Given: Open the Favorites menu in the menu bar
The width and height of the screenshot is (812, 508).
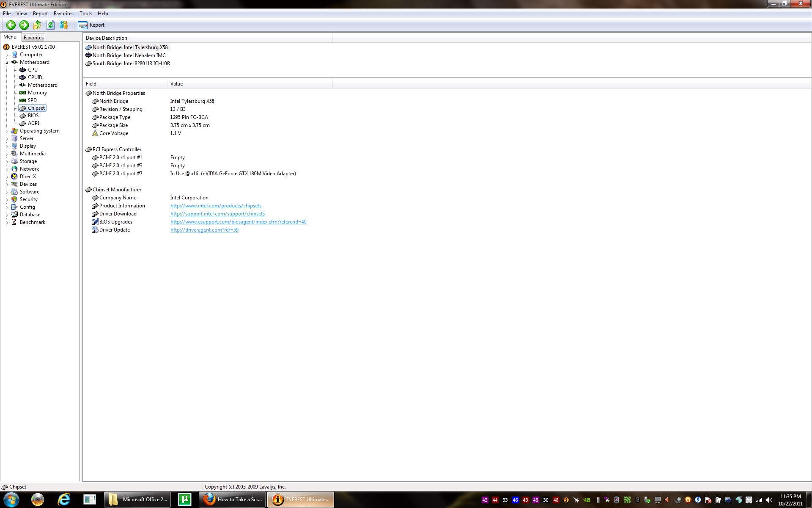Looking at the screenshot, I should pos(63,14).
